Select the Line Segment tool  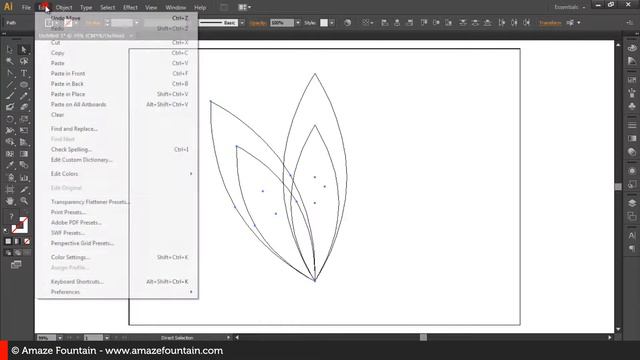tap(9, 85)
